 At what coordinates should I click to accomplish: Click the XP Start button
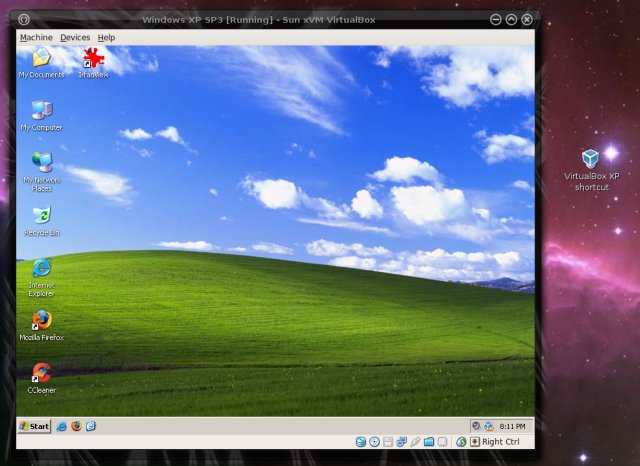point(34,426)
